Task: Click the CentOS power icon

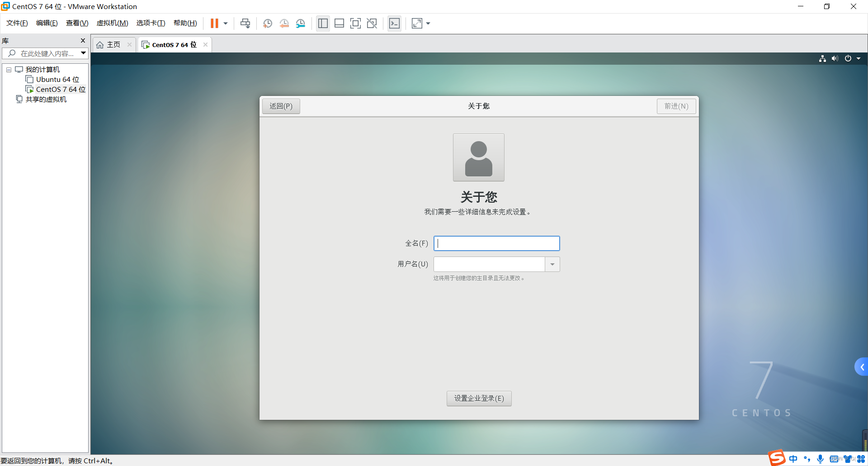Action: coord(848,59)
